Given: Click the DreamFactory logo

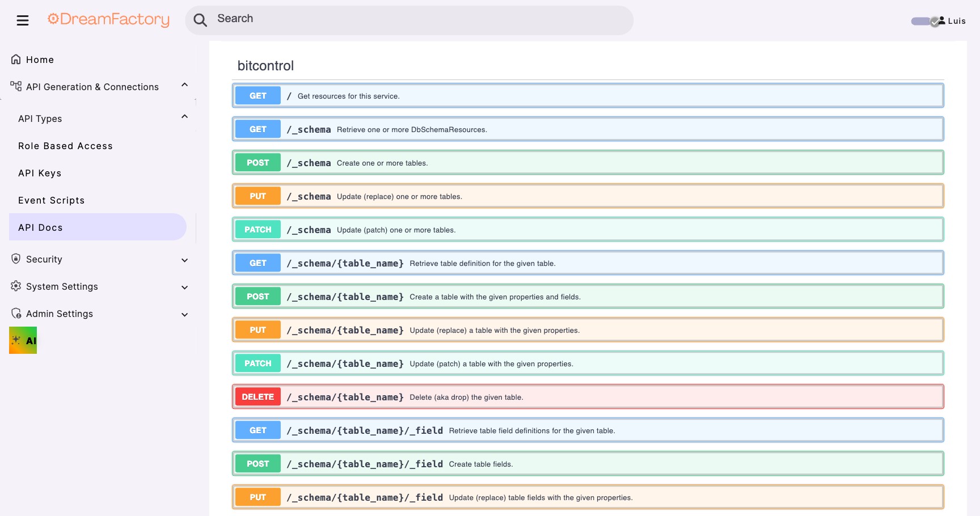Looking at the screenshot, I should 108,19.
